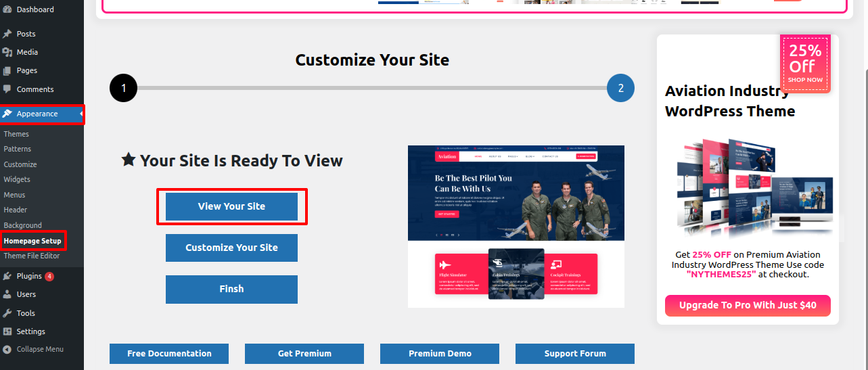Click the Customize Your Site button
868x370 pixels.
(x=231, y=248)
